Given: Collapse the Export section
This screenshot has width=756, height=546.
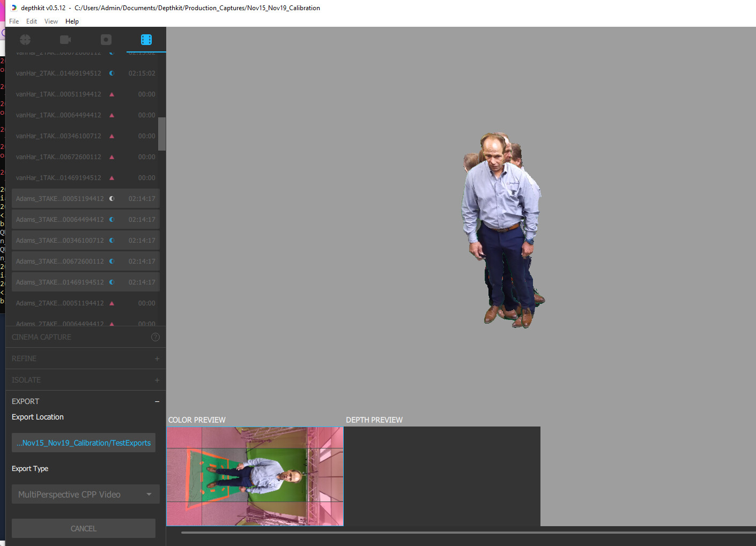Looking at the screenshot, I should point(157,401).
